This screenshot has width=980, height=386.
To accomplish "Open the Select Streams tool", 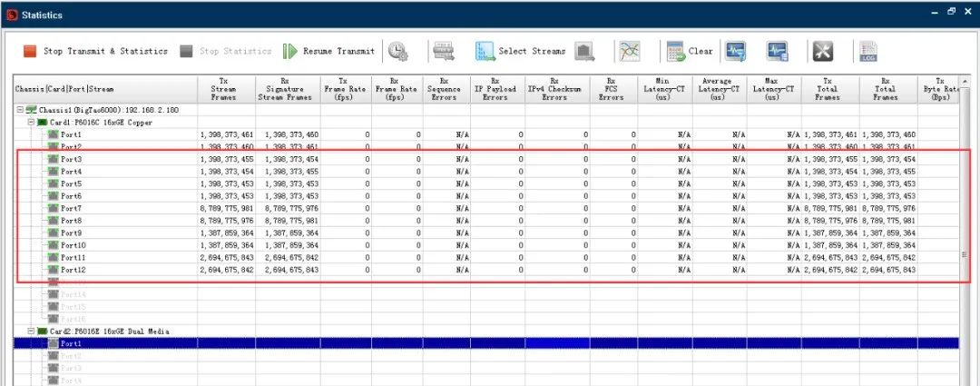I will 521,52.
